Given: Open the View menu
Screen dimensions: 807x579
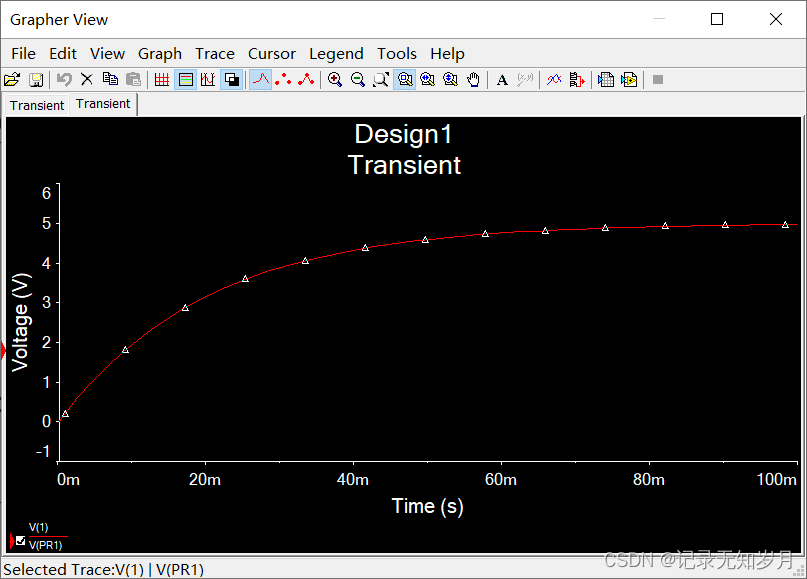Looking at the screenshot, I should click(108, 54).
